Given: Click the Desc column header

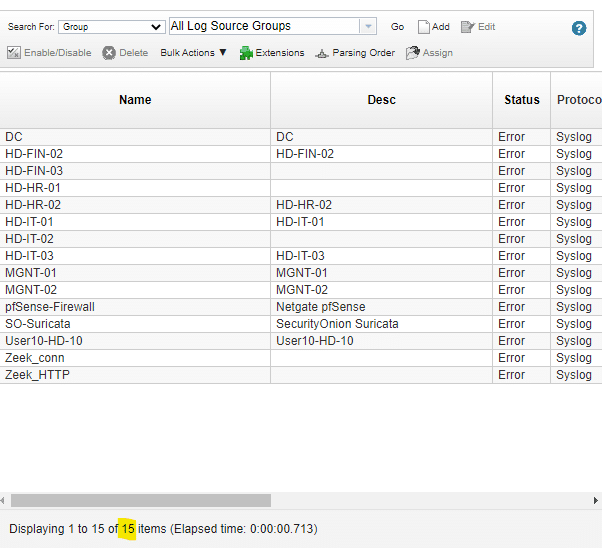Looking at the screenshot, I should [381, 100].
